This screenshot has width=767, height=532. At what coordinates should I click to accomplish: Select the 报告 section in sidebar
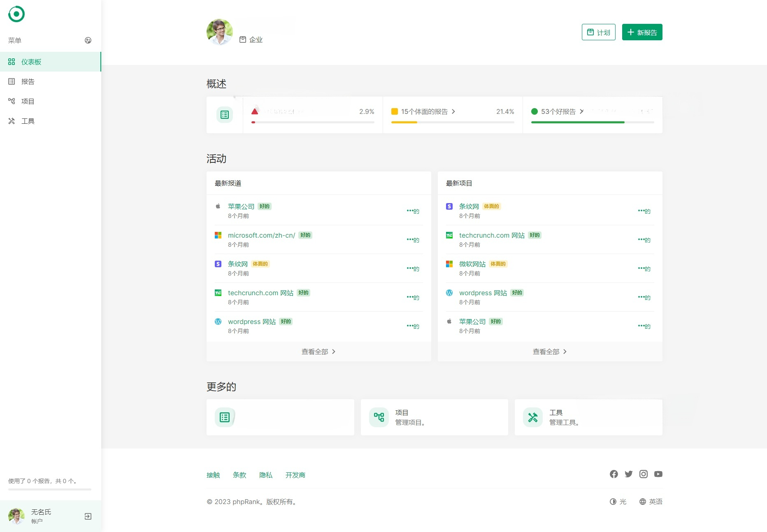tap(28, 81)
